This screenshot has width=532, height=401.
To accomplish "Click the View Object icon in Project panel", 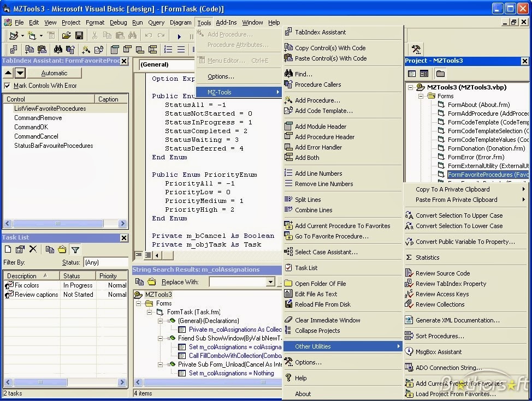I will coord(424,74).
